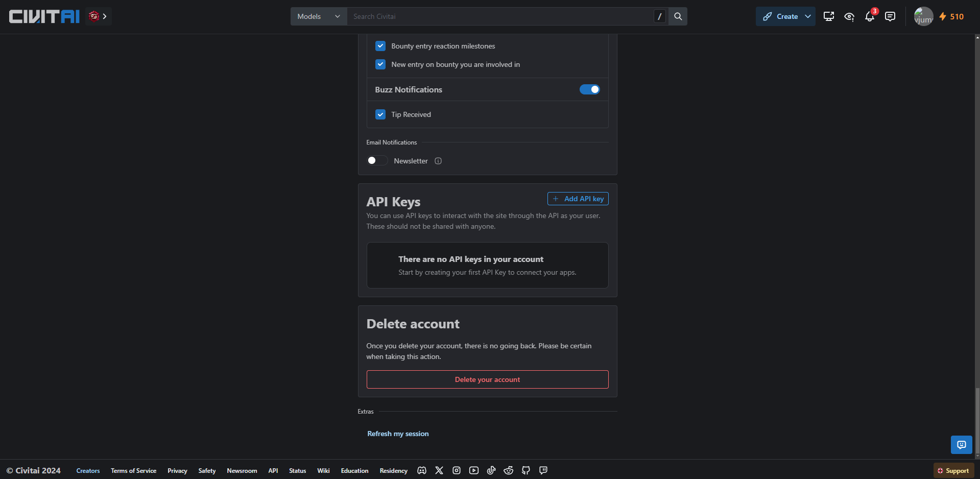This screenshot has height=479, width=980.
Task: Click the YouTube icon in footer
Action: 474,470
